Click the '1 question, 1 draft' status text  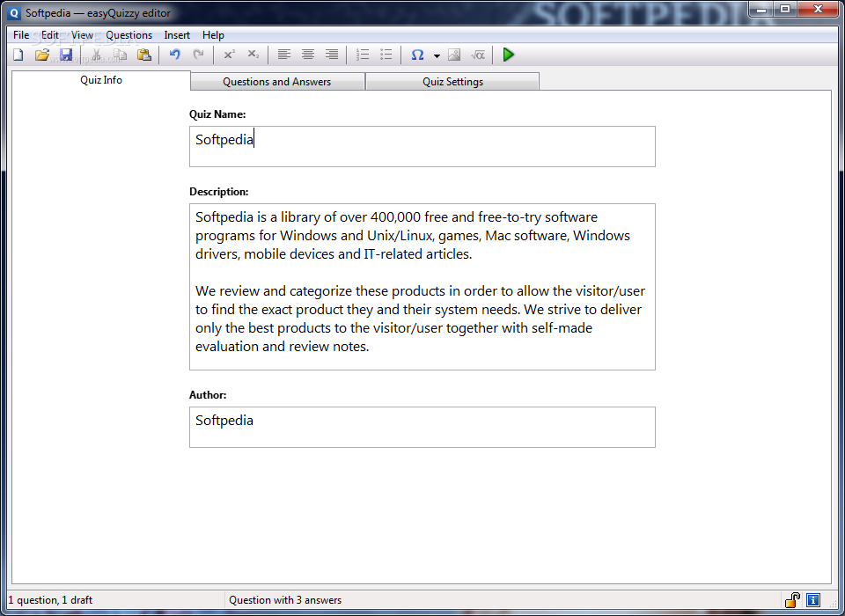click(x=50, y=600)
